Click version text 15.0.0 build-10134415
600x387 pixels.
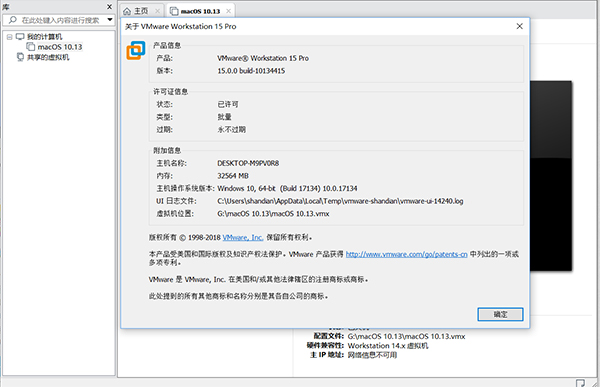coord(251,71)
